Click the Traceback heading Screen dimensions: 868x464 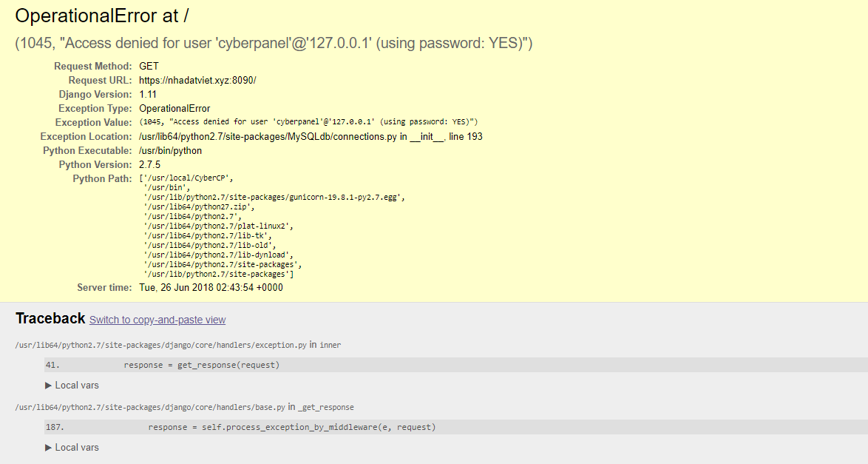click(50, 318)
